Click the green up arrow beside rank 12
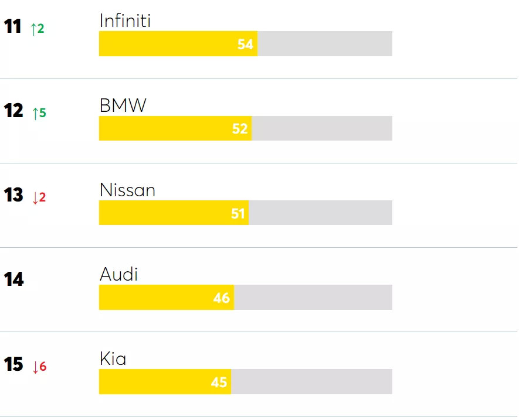Image resolution: width=519 pixels, height=420 pixels. (35, 113)
